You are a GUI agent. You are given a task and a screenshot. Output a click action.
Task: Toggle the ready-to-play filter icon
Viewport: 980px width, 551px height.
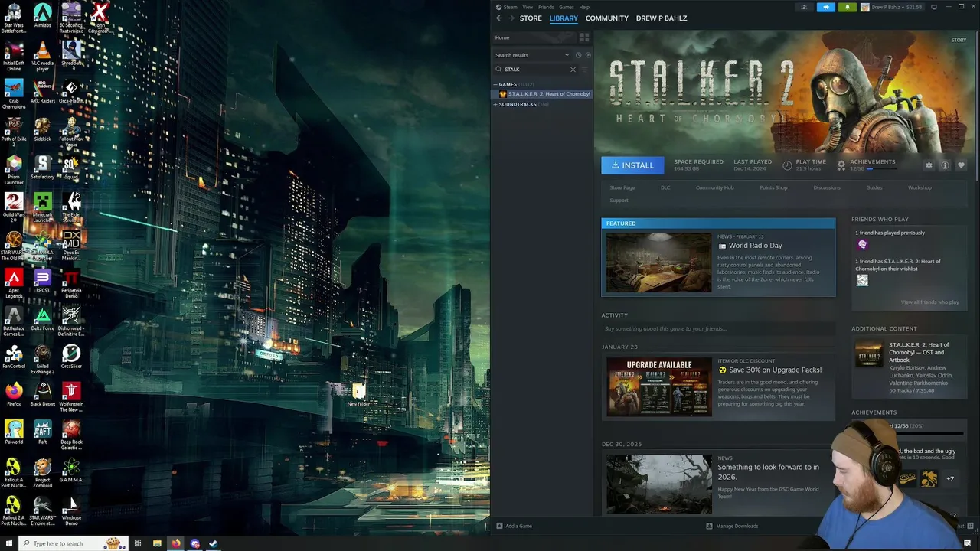587,55
